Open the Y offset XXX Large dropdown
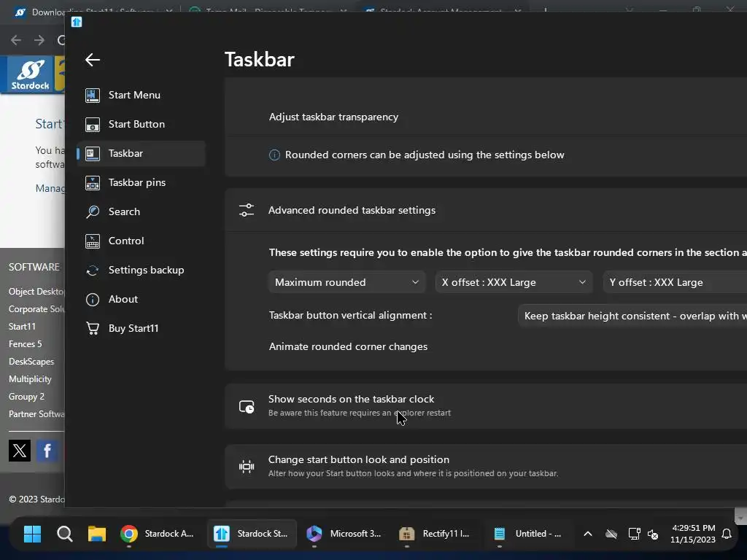The image size is (747, 560). pos(675,282)
